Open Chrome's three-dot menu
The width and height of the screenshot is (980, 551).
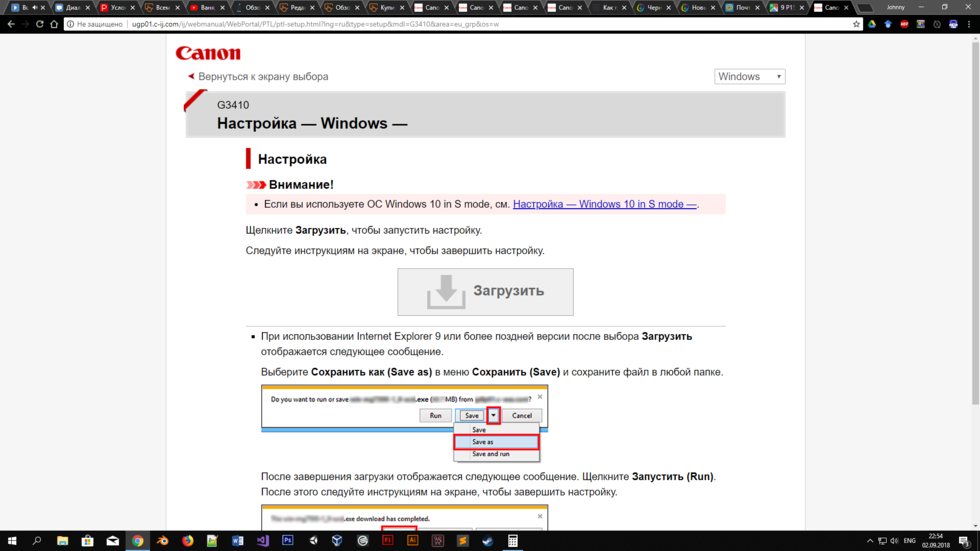tap(969, 24)
